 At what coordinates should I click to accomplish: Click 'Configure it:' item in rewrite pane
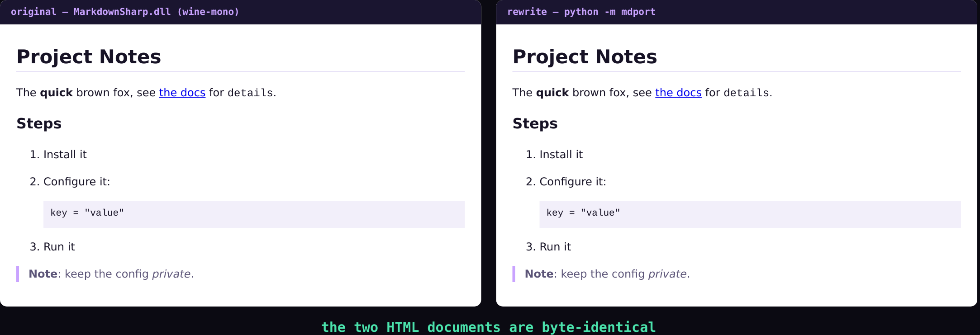tap(573, 182)
